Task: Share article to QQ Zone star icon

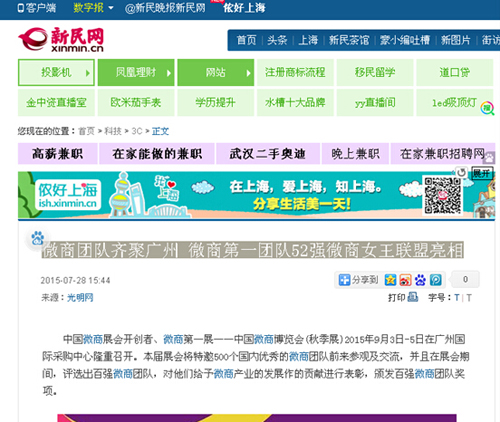Action: tap(390, 280)
